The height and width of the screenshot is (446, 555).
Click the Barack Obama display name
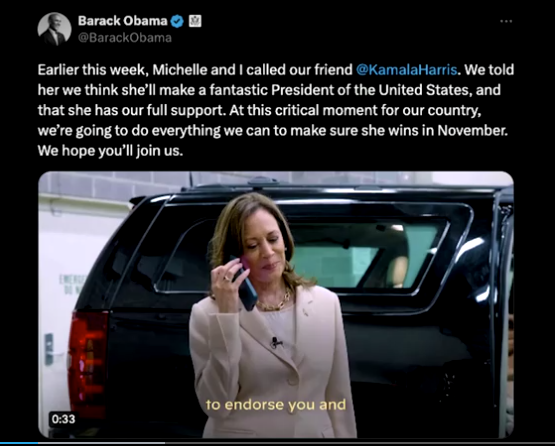(122, 21)
